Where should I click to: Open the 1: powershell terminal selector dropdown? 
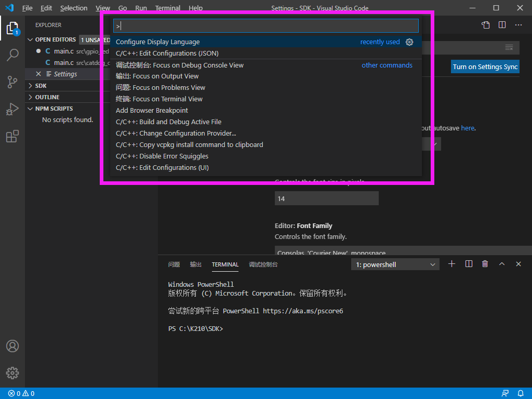point(395,264)
